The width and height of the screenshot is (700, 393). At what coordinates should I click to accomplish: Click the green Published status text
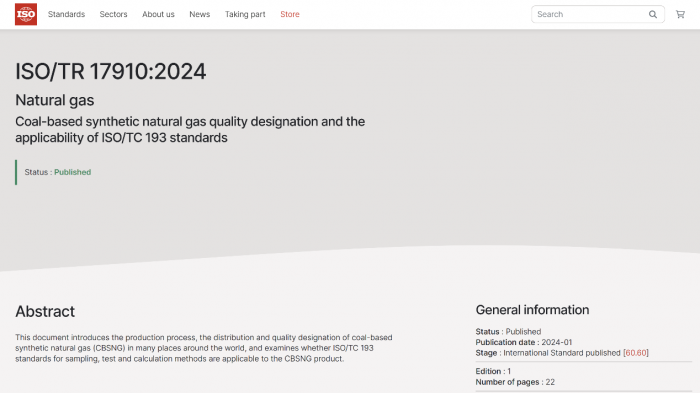tap(72, 172)
